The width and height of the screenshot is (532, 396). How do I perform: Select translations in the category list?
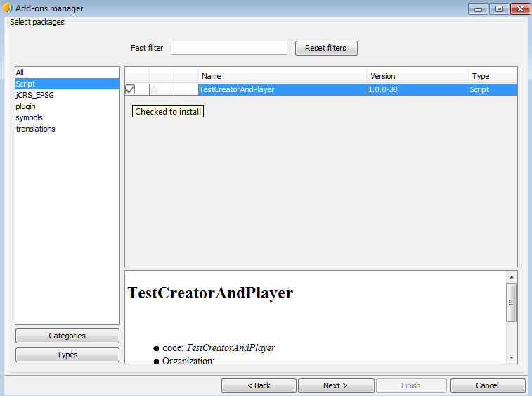point(35,129)
